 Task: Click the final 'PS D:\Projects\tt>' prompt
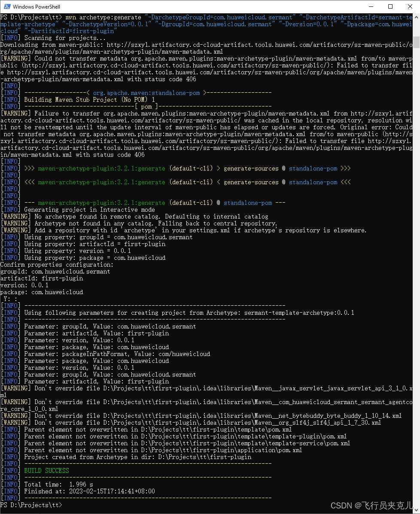coord(31,505)
